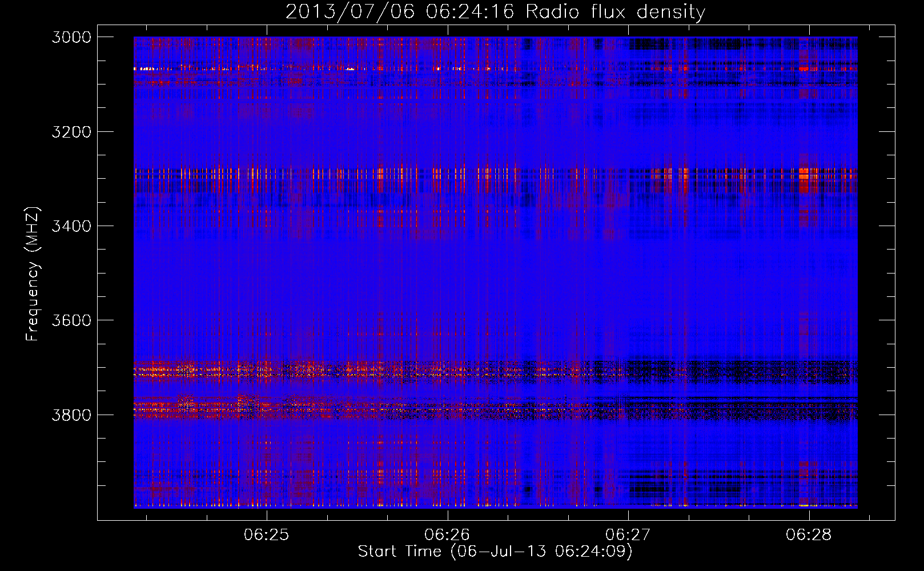
Task: Select the 3200 frequency axis label
Action: pos(71,131)
